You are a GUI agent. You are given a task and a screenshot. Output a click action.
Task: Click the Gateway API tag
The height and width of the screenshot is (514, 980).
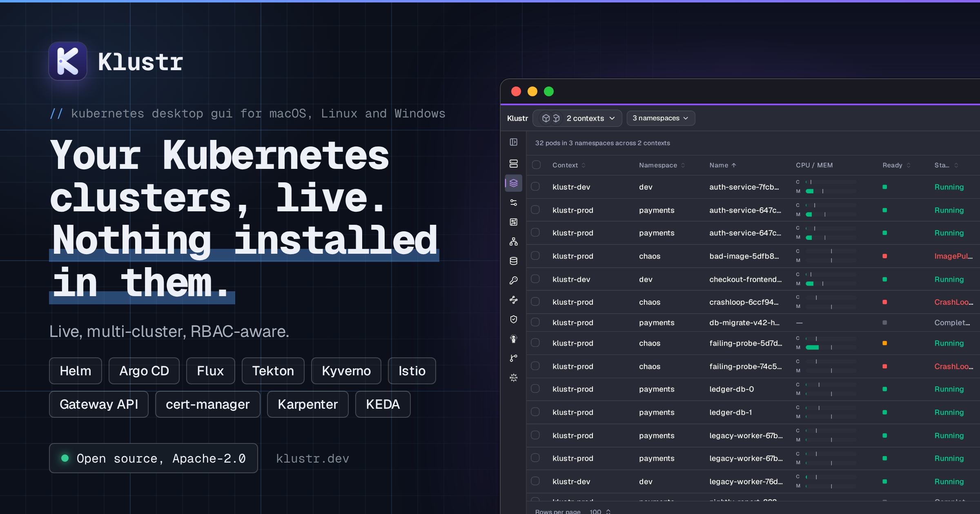point(99,404)
